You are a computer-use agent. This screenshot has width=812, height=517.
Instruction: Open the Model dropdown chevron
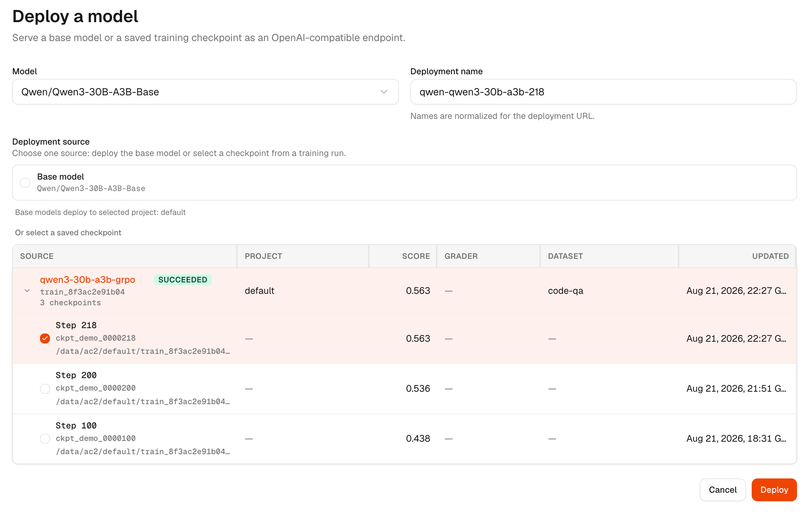pyautogui.click(x=384, y=92)
